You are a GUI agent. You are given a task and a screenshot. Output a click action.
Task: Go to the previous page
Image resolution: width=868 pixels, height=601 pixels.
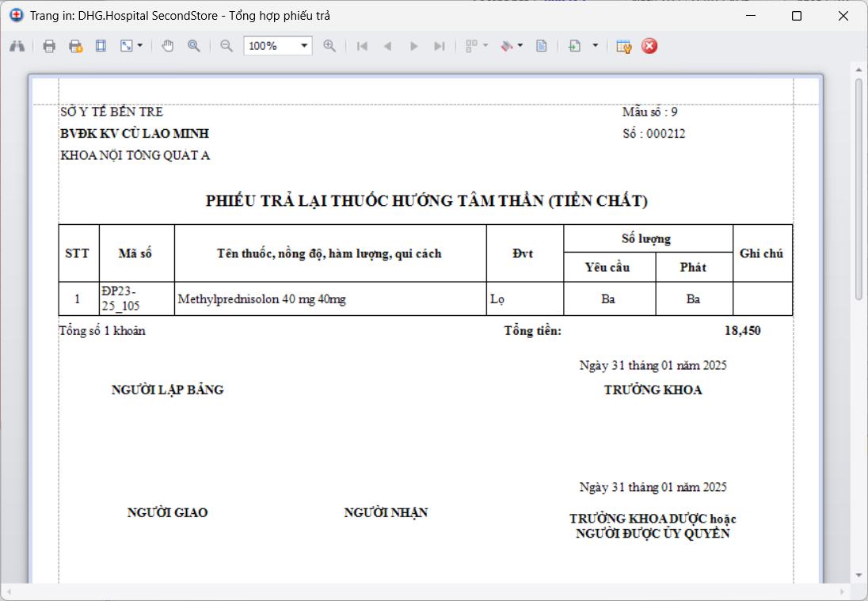tap(387, 46)
